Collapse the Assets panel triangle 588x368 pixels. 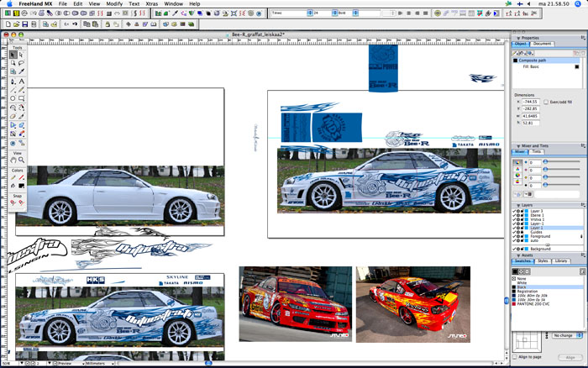518,255
